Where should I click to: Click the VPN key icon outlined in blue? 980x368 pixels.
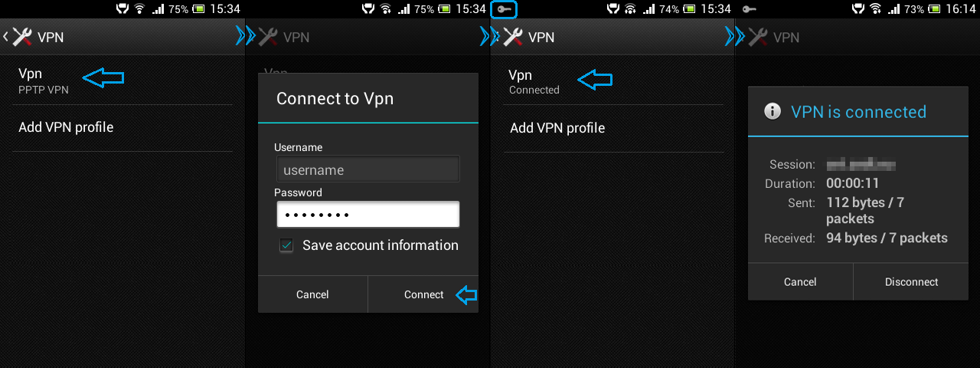tap(505, 9)
